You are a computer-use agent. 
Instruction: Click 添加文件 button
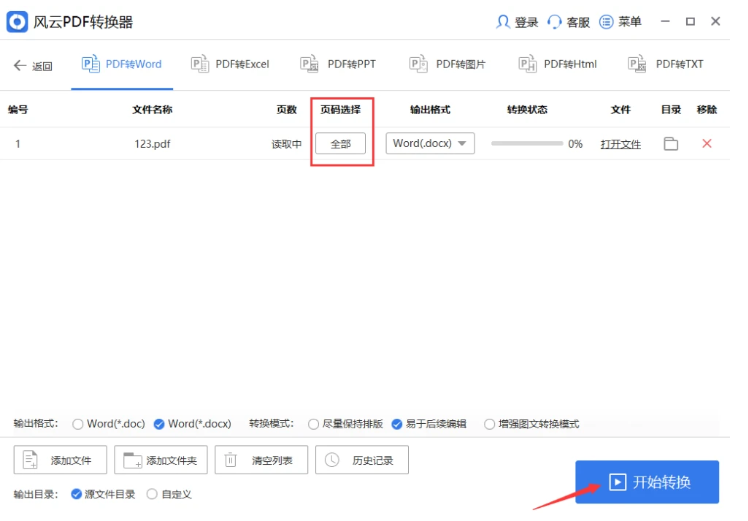pyautogui.click(x=60, y=460)
